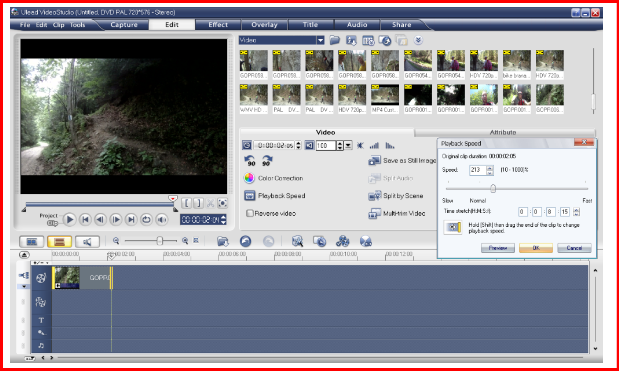
Task: Click Save as Still Image
Action: coord(402,161)
